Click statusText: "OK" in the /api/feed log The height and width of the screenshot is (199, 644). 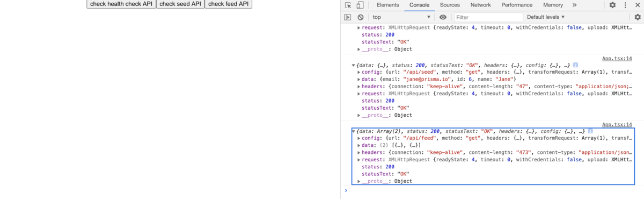pyautogui.click(x=385, y=174)
